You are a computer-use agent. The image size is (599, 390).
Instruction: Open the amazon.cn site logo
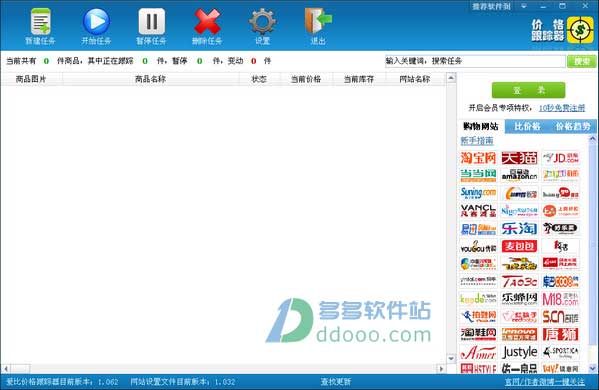pyautogui.click(x=519, y=175)
